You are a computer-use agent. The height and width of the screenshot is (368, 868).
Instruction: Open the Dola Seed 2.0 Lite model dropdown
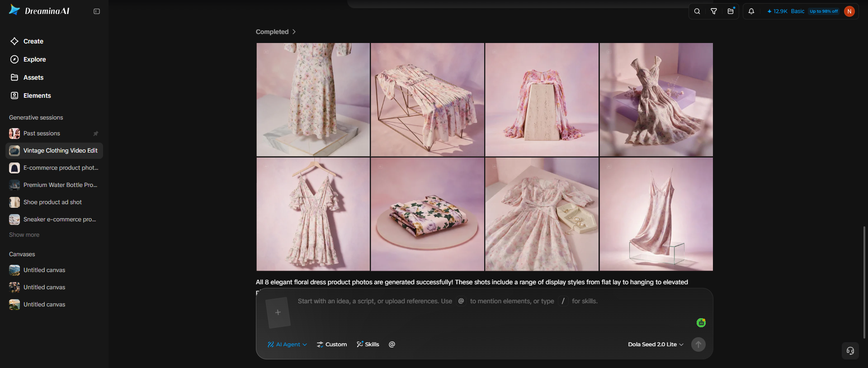pos(656,344)
